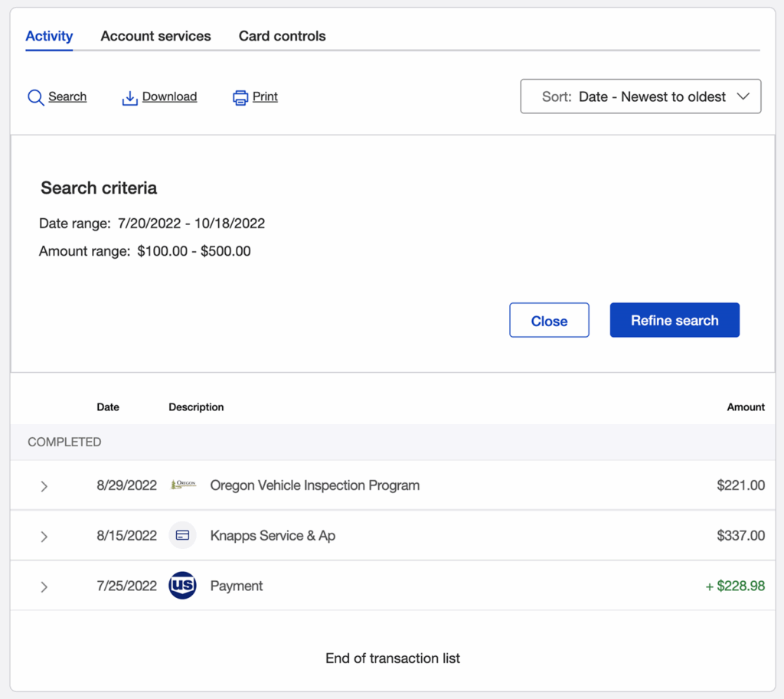Click the printer icon
The width and height of the screenshot is (784, 699).
240,98
